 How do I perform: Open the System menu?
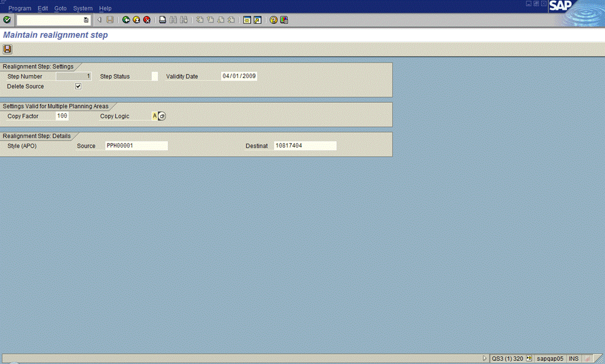[83, 8]
